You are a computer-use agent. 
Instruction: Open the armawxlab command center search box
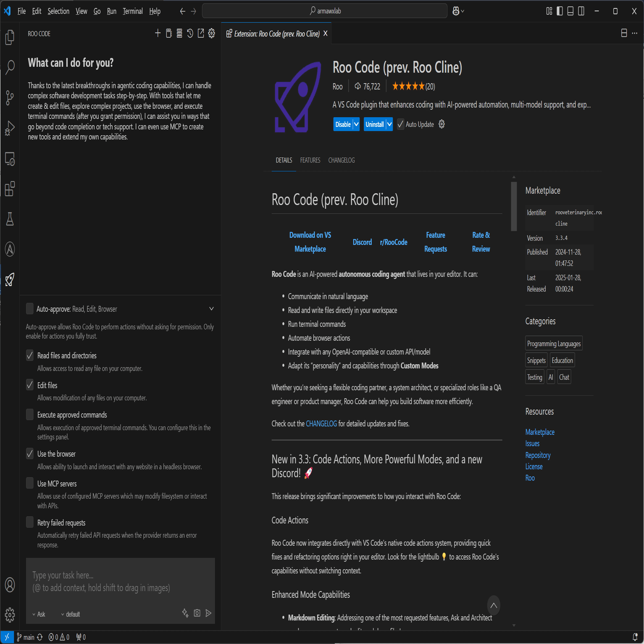325,11
